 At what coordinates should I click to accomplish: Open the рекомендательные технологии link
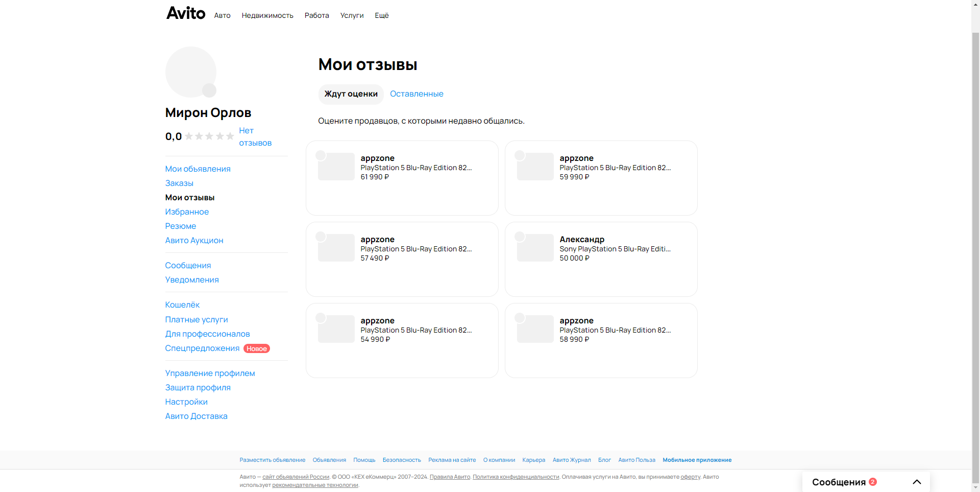[x=315, y=485]
